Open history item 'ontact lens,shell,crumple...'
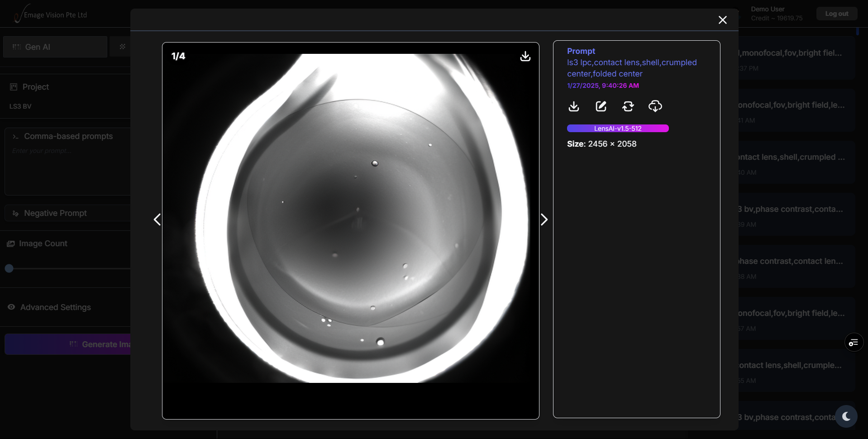This screenshot has width=868, height=439. tap(796, 371)
